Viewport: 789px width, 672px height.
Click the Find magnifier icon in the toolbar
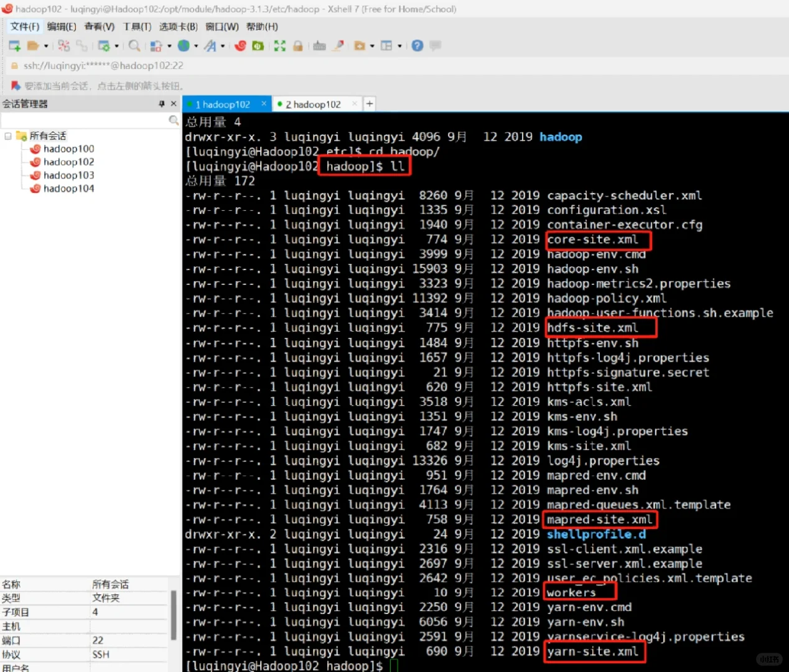pos(134,45)
